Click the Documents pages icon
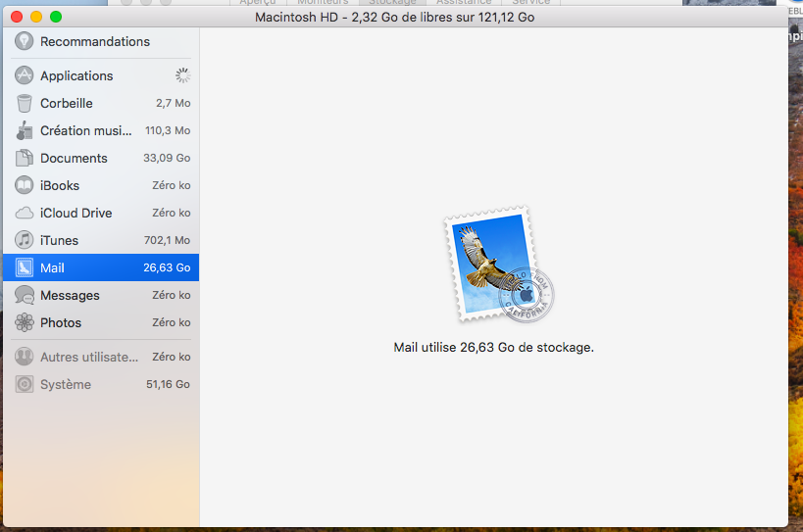Image resolution: width=803 pixels, height=532 pixels. (x=25, y=158)
